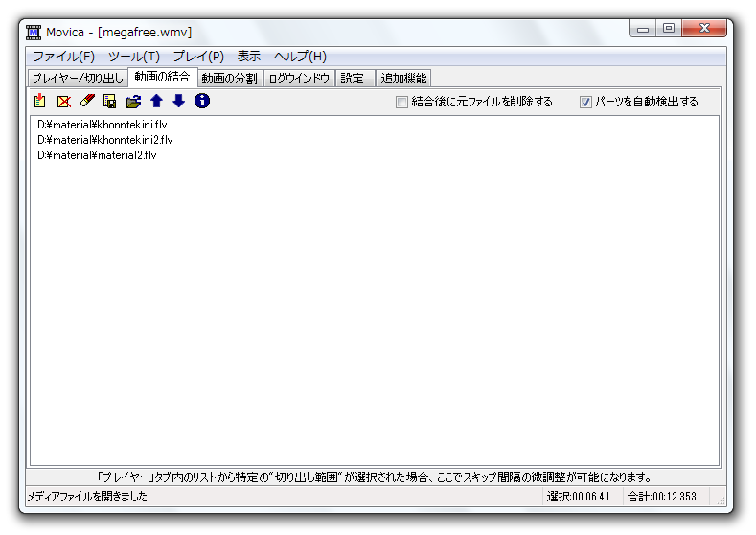The height and width of the screenshot is (535, 756).
Task: Click 選択:00:06.41 in status bar
Action: click(578, 497)
